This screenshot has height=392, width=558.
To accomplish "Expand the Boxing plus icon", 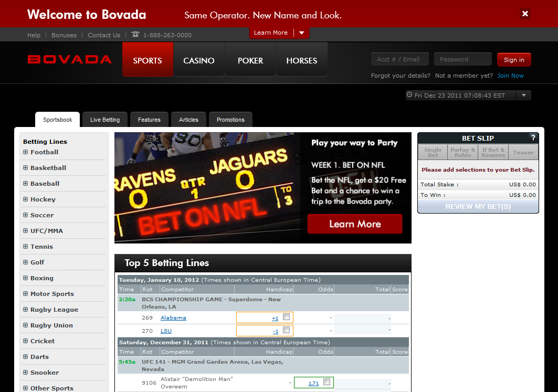I will (25, 278).
